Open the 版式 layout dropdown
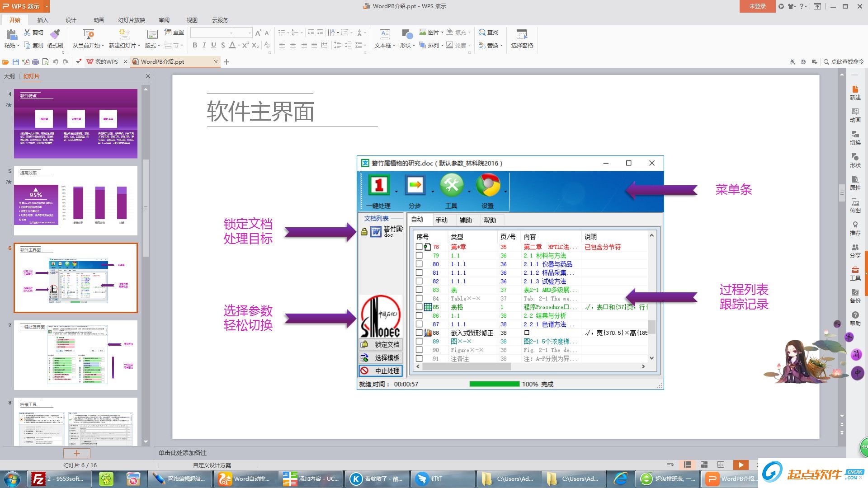The width and height of the screenshot is (868, 488). click(x=152, y=45)
